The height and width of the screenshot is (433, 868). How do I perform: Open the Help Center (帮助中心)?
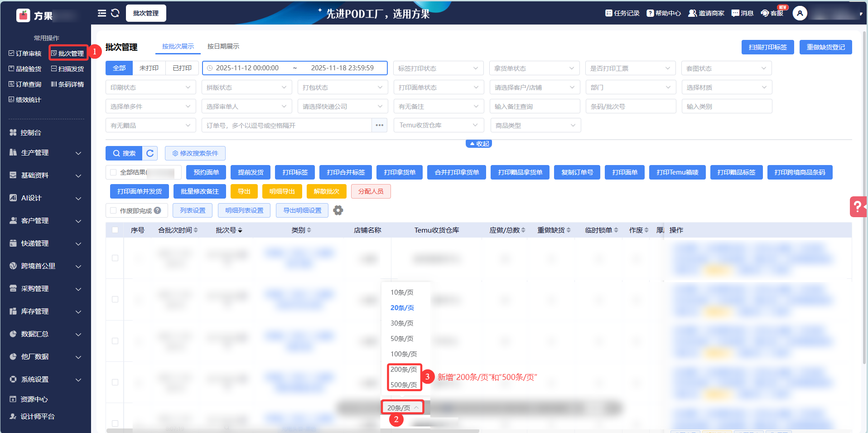click(664, 13)
